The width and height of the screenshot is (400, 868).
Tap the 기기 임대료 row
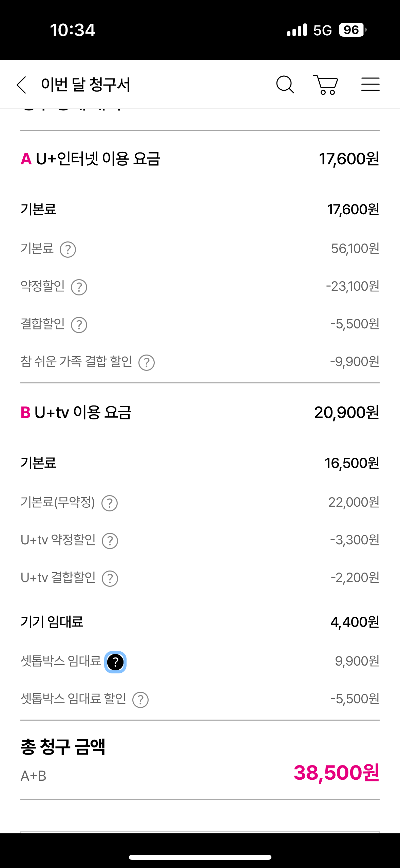[x=52, y=622]
